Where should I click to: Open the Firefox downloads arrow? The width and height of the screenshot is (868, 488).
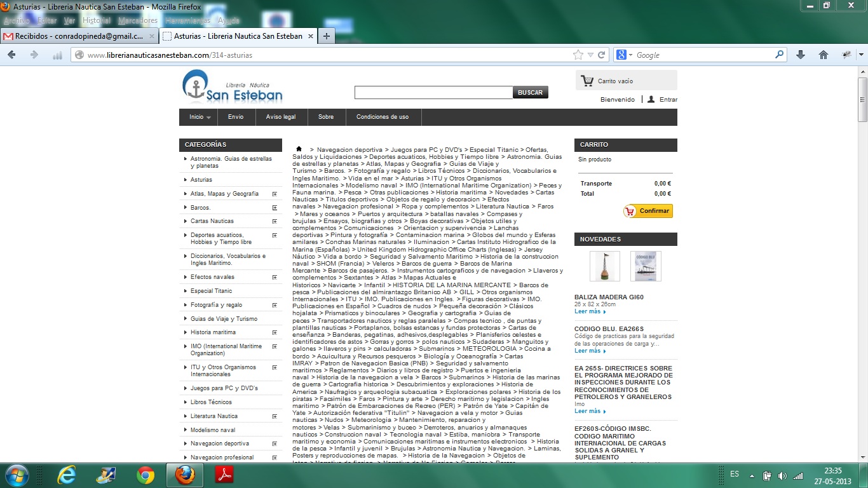click(801, 55)
